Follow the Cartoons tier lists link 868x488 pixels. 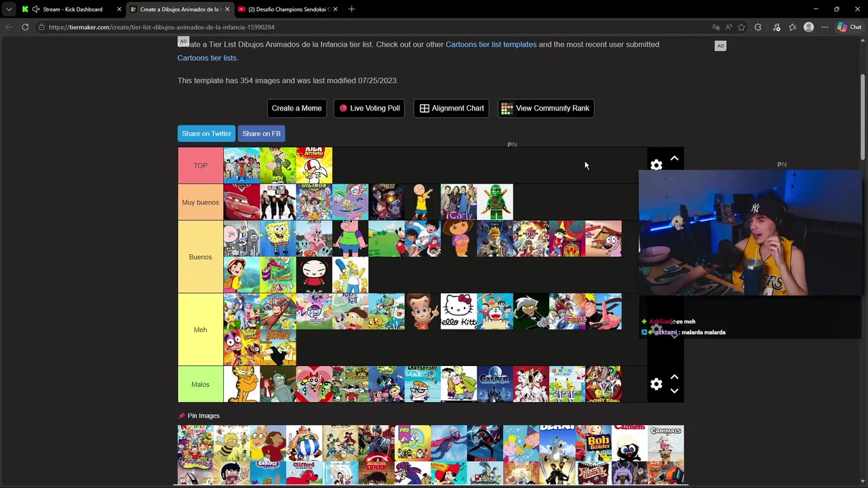(x=208, y=58)
